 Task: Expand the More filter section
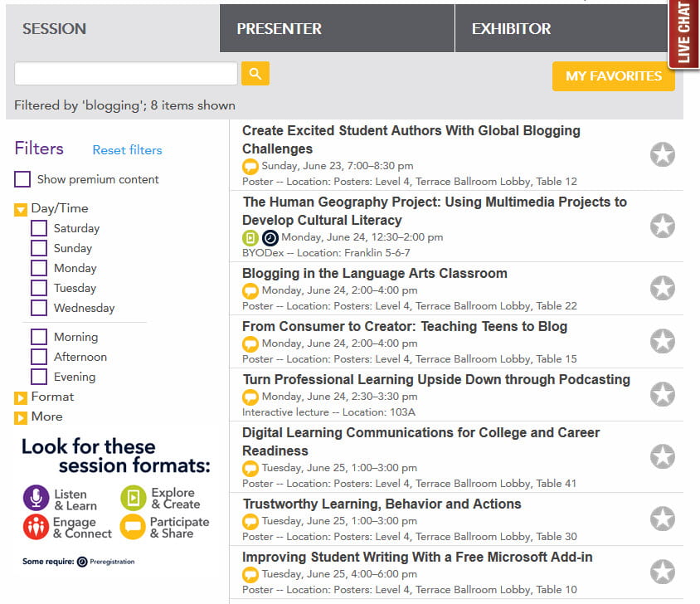click(21, 417)
